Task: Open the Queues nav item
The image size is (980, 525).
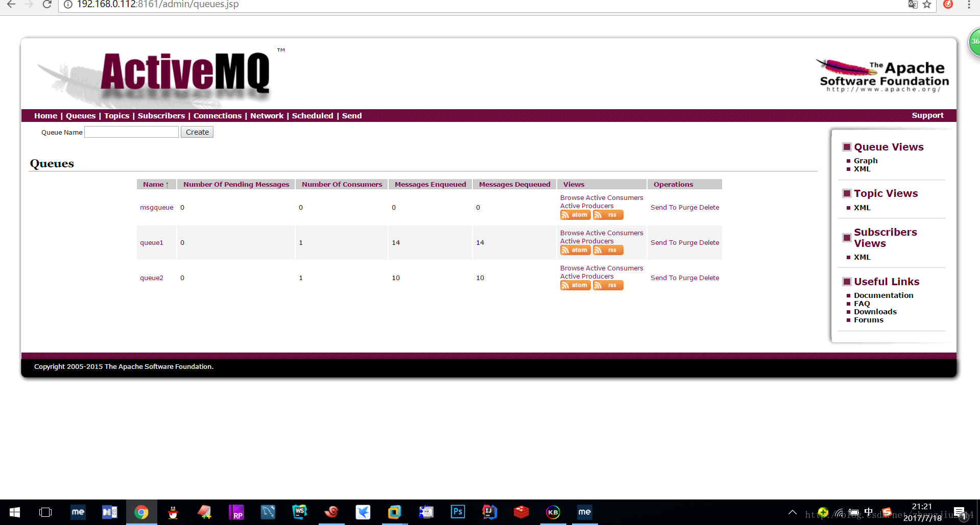Action: (x=81, y=116)
